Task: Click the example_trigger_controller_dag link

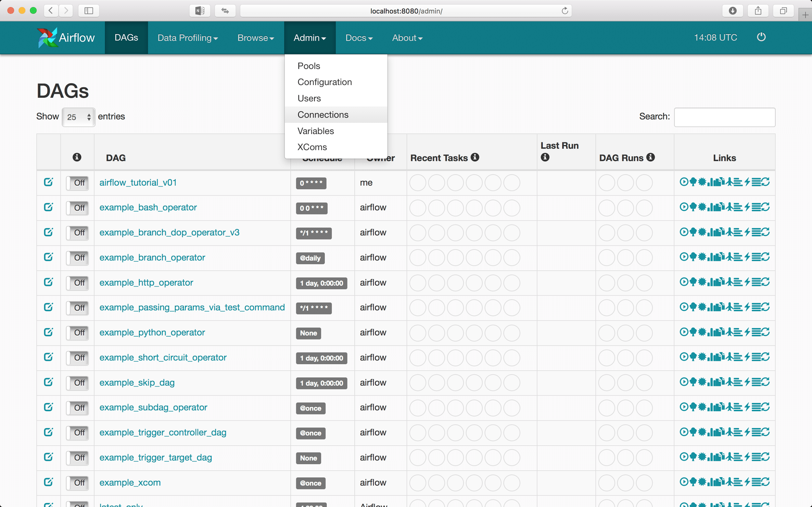Action: click(162, 432)
